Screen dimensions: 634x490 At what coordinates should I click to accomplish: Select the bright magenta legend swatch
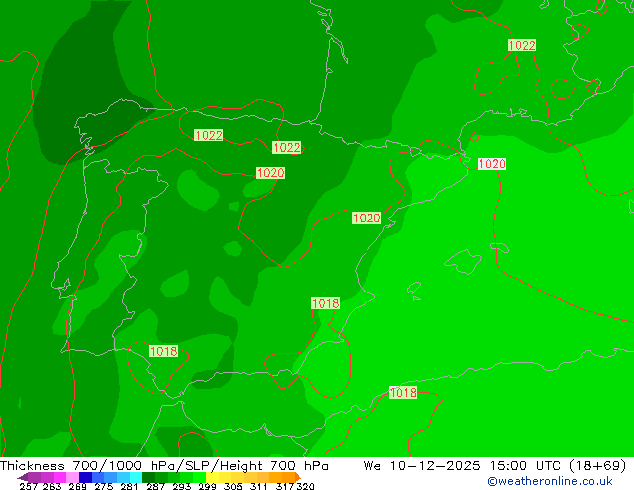tap(59, 477)
